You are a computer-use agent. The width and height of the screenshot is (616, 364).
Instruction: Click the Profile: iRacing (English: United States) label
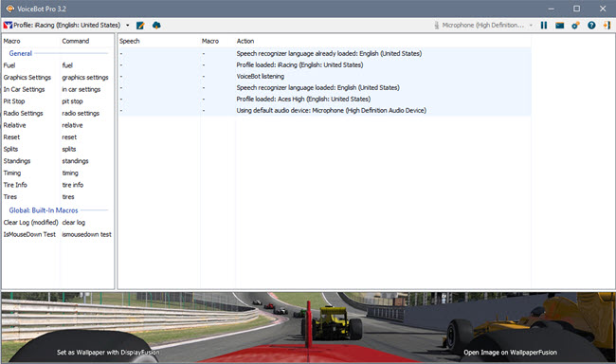(x=66, y=26)
